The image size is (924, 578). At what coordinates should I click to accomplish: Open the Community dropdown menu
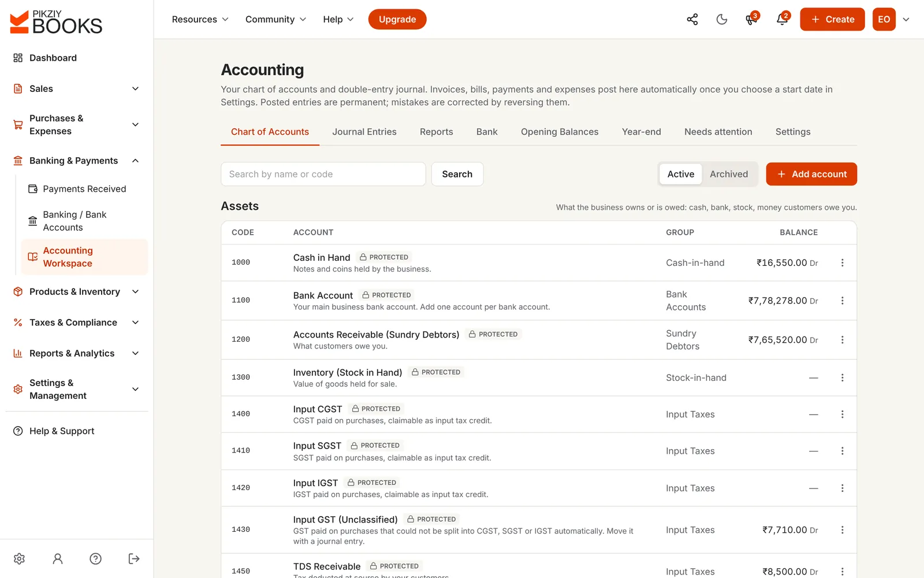pyautogui.click(x=275, y=19)
